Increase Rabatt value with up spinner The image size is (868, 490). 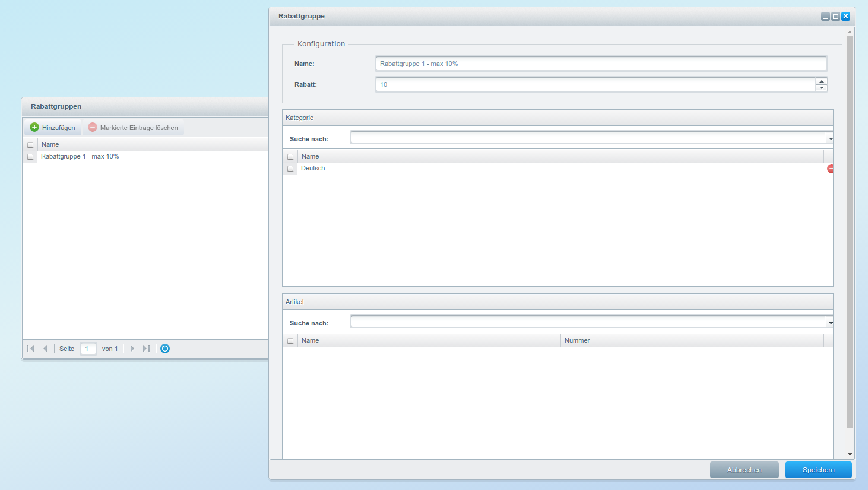pos(822,81)
